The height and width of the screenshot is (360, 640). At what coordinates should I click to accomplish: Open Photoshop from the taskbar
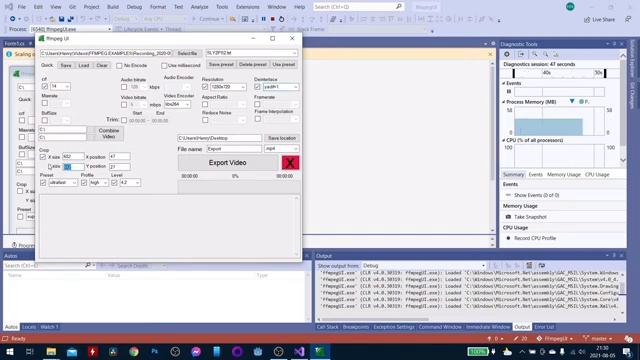[x=154, y=351]
